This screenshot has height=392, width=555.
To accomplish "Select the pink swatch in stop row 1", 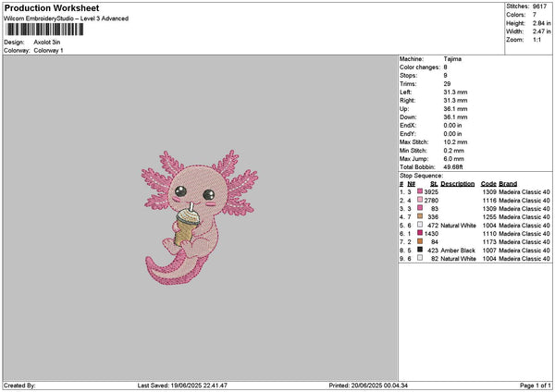I will pos(420,191).
